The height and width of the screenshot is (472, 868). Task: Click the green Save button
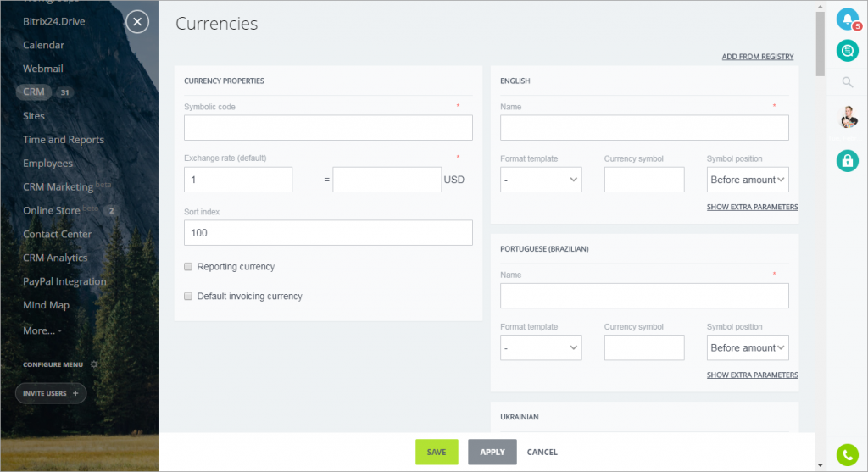click(x=437, y=452)
